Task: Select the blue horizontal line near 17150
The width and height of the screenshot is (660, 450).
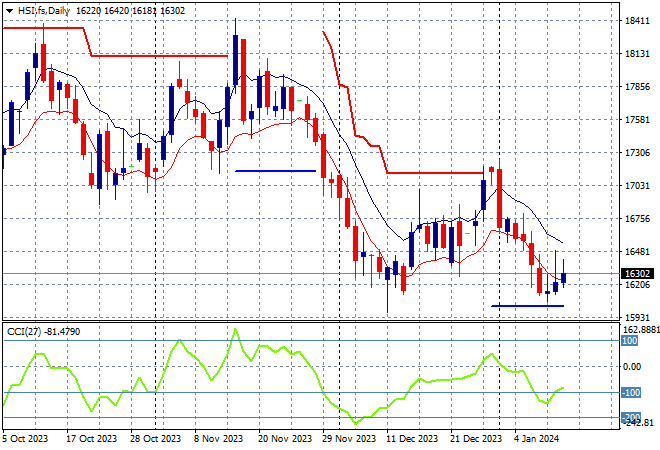Action: 275,171
